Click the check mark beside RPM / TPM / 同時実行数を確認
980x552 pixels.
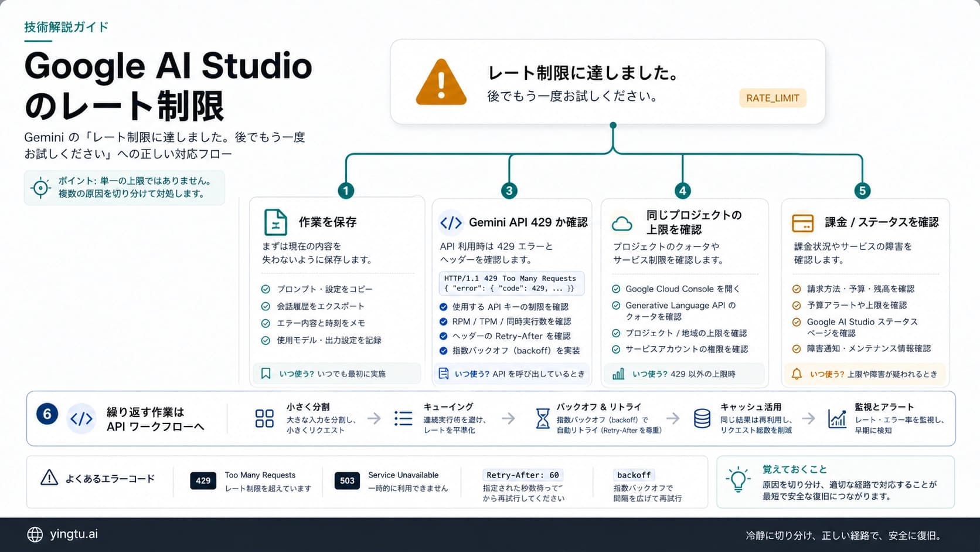tap(444, 321)
